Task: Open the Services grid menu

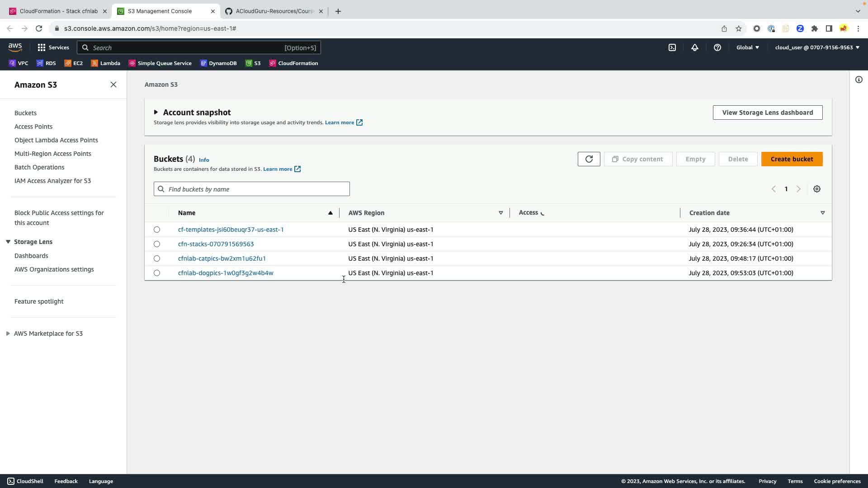Action: (53, 47)
